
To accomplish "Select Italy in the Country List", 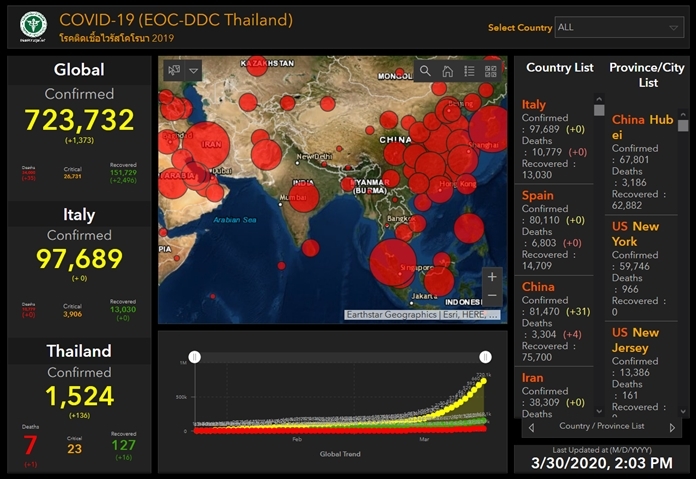I will click(x=534, y=104).
